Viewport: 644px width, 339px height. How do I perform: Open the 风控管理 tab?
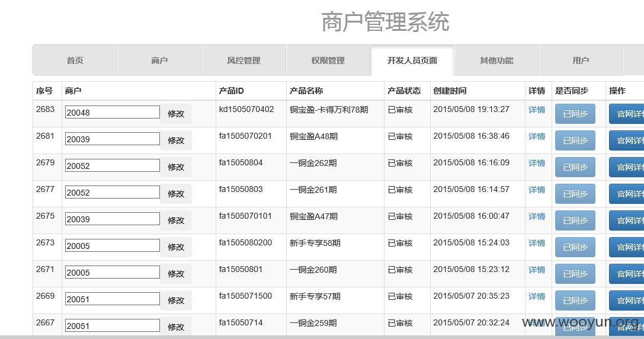243,60
